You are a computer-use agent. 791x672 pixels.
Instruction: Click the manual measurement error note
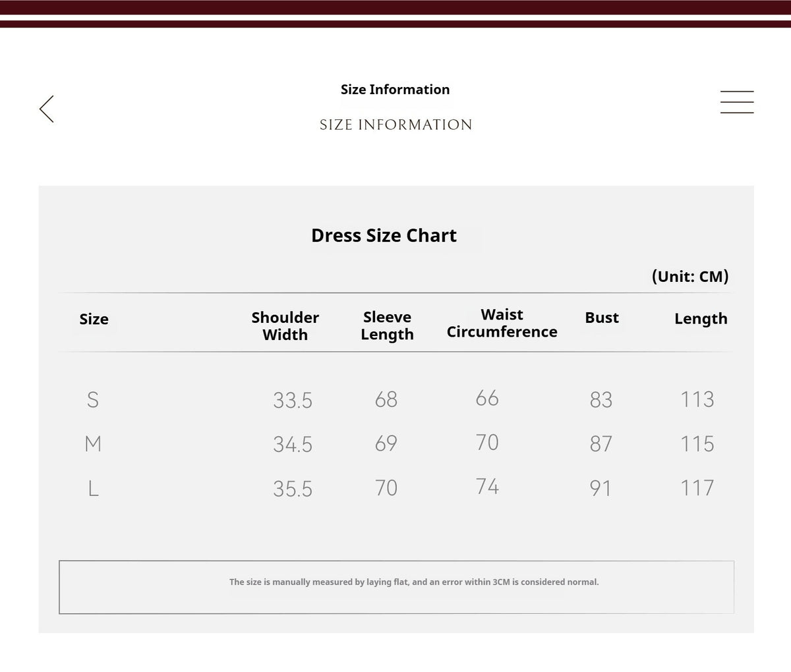(414, 582)
